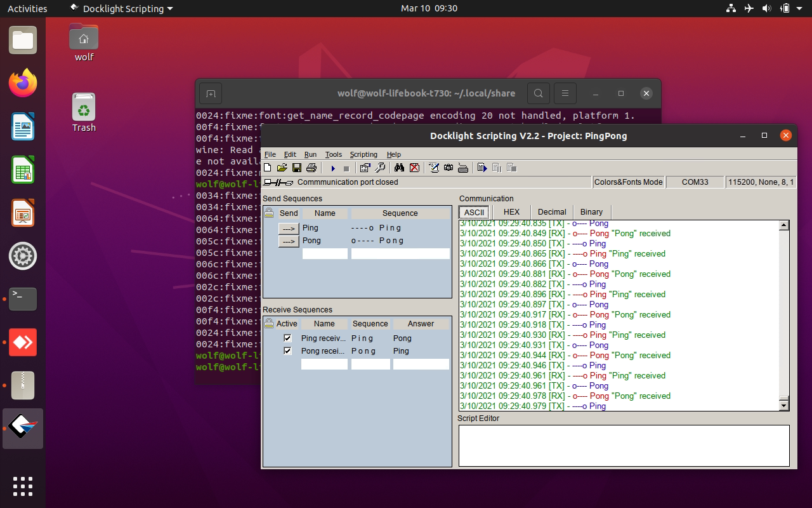Capture a communication snapshot with camera icon
The width and height of the screenshot is (812, 508).
pyautogui.click(x=449, y=168)
